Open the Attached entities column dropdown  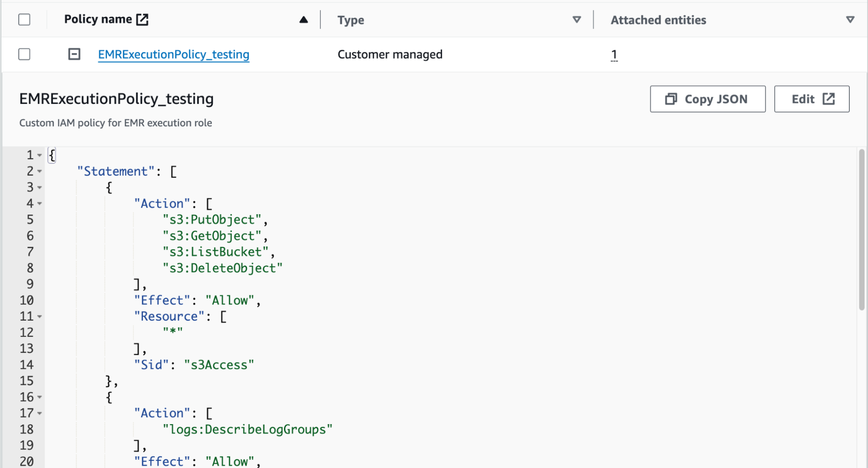[850, 20]
